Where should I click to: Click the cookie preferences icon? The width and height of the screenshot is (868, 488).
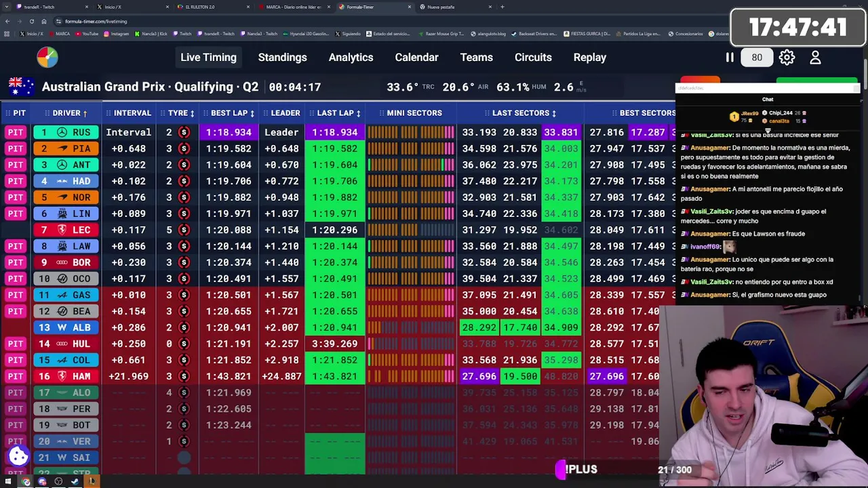click(18, 456)
